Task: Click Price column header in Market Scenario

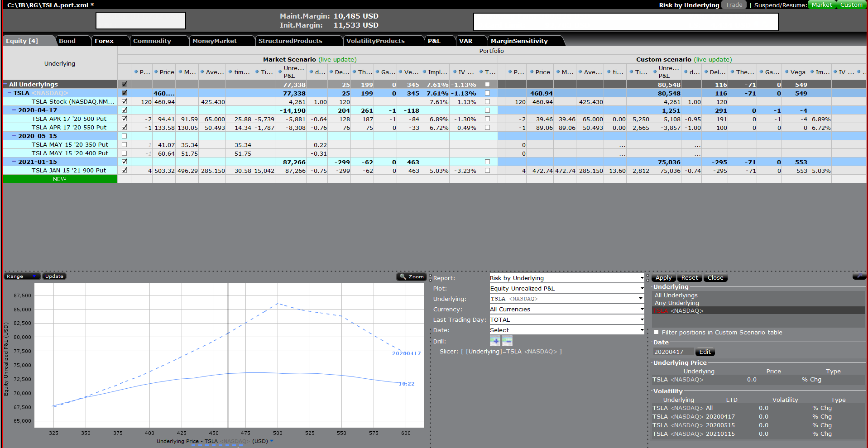Action: [x=164, y=72]
